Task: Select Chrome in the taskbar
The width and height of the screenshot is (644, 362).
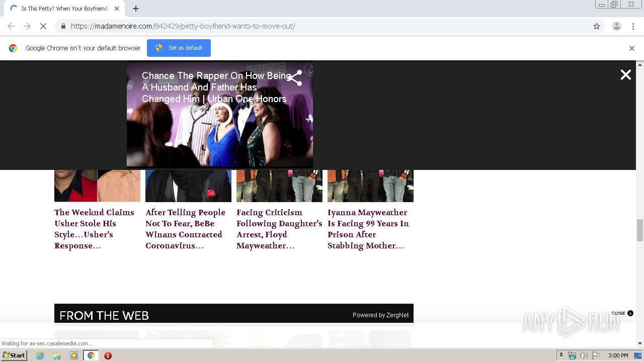Action: point(91,355)
